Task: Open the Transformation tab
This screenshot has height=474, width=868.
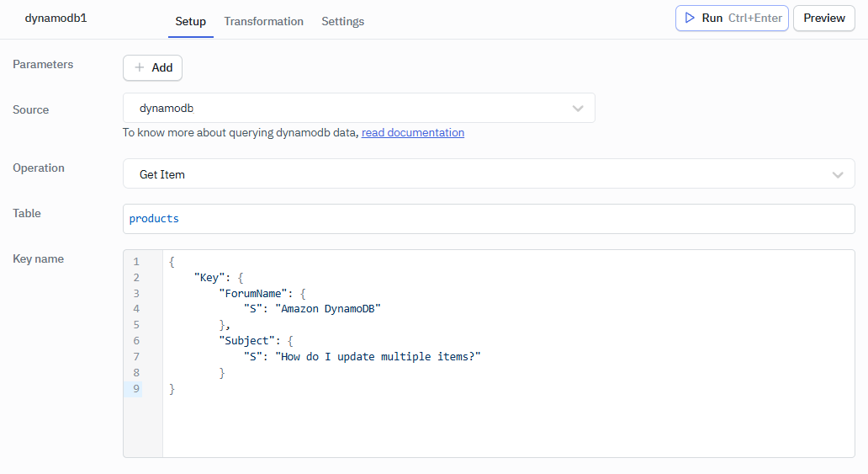Action: pos(263,21)
